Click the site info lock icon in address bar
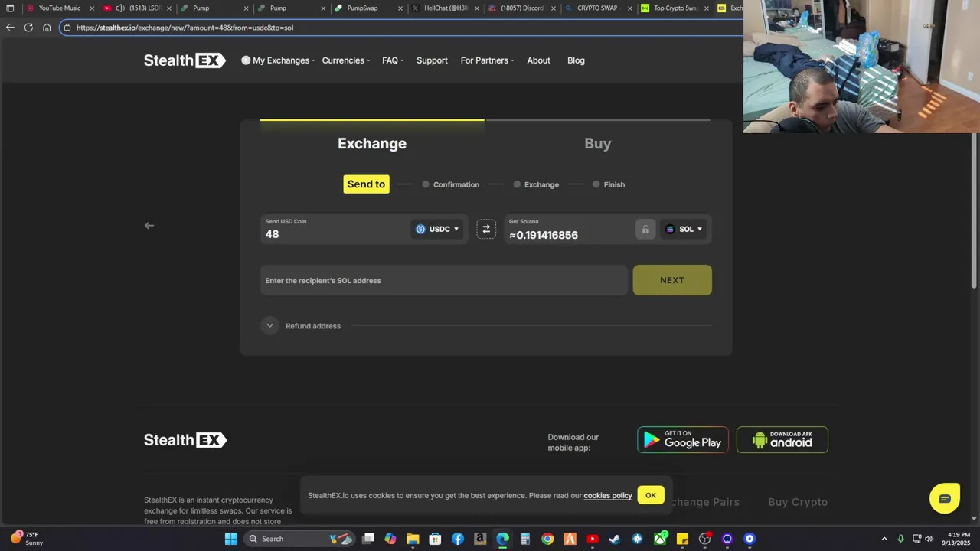980x551 pixels. 67,28
